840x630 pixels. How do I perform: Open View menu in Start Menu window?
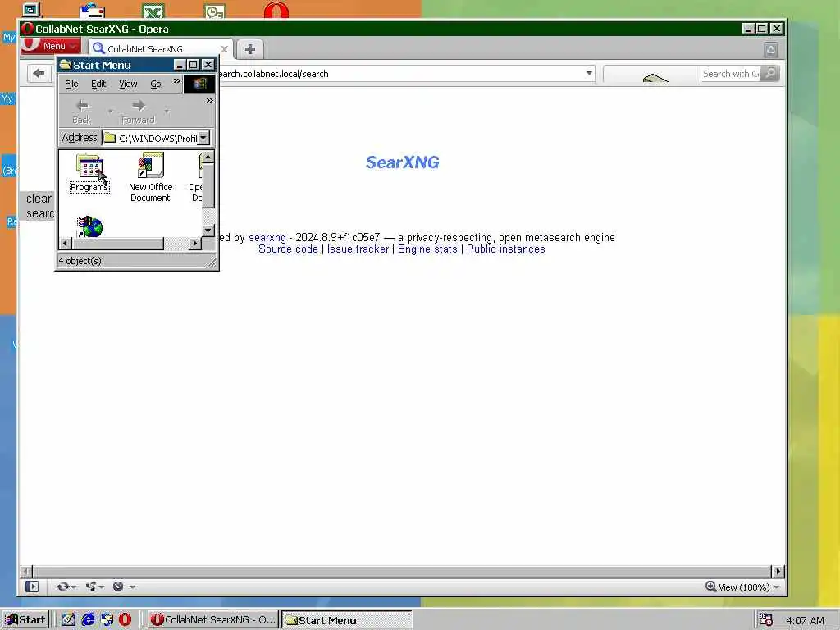click(128, 84)
